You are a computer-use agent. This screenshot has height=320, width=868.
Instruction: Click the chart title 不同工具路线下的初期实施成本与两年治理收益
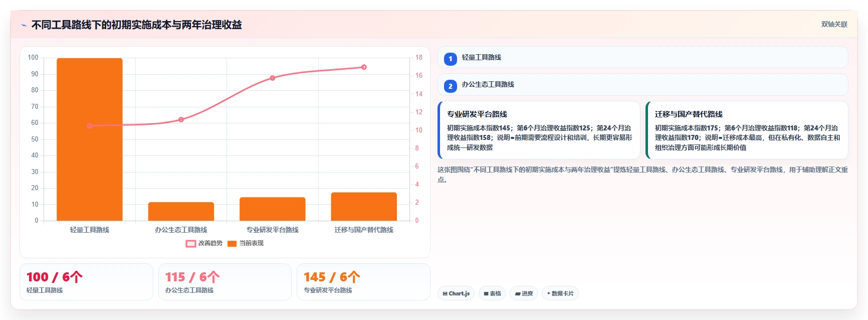[137, 25]
